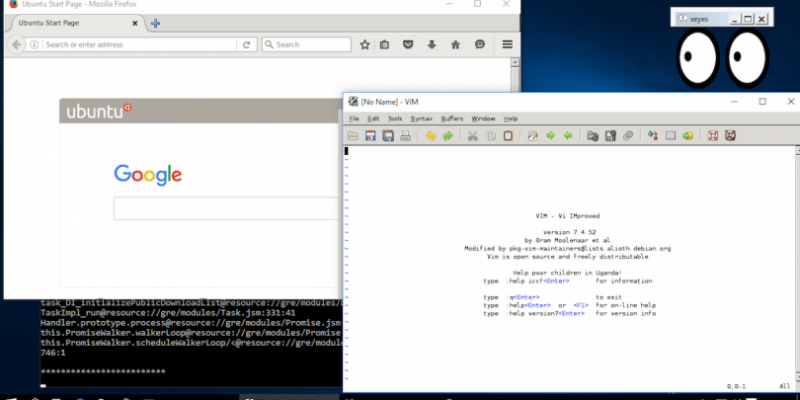Open VIM Help with the lifebuoy icon
Image resolution: width=800 pixels, height=400 pixels.
[713, 136]
